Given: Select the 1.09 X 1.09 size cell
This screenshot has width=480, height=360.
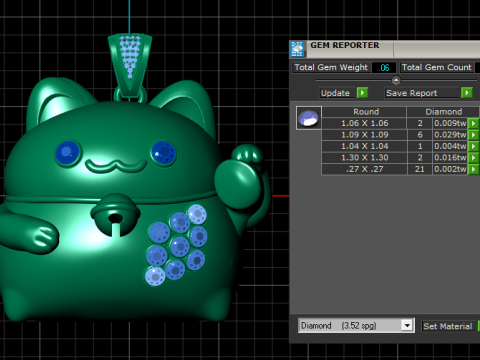Looking at the screenshot, I should 364,135.
